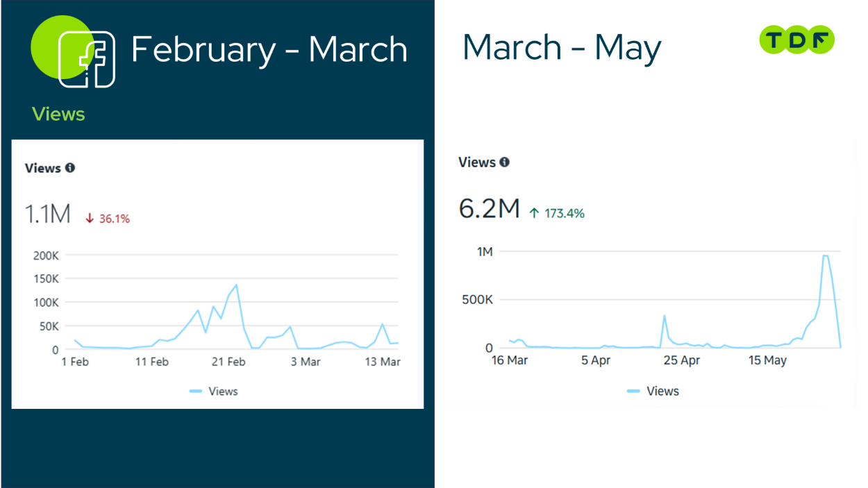Click the February chart peak near 21 Feb

click(236, 285)
